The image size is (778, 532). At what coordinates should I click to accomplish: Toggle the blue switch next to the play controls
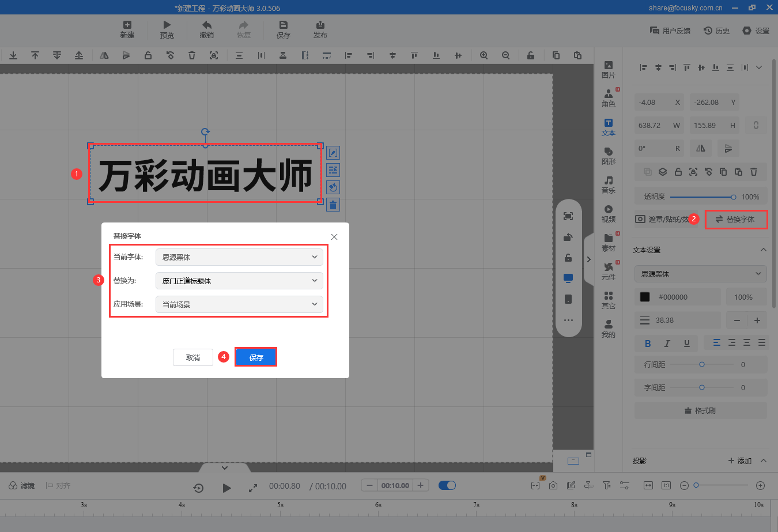(x=447, y=485)
